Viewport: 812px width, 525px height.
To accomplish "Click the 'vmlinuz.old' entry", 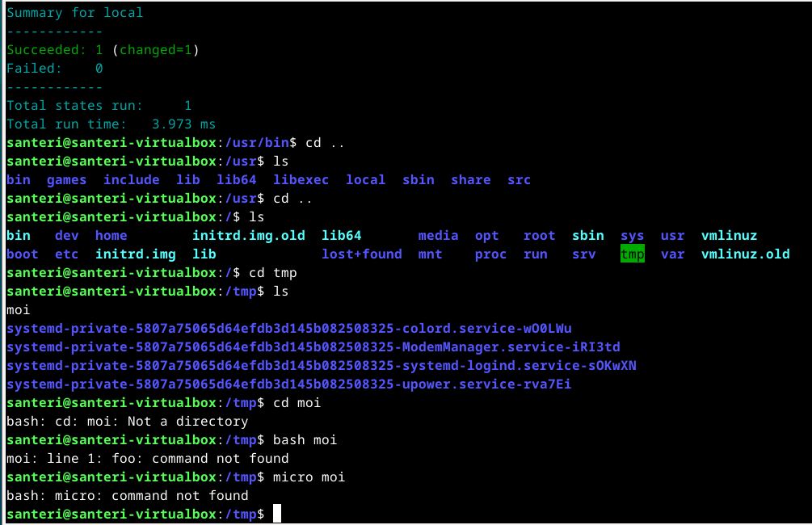I will (x=745, y=254).
